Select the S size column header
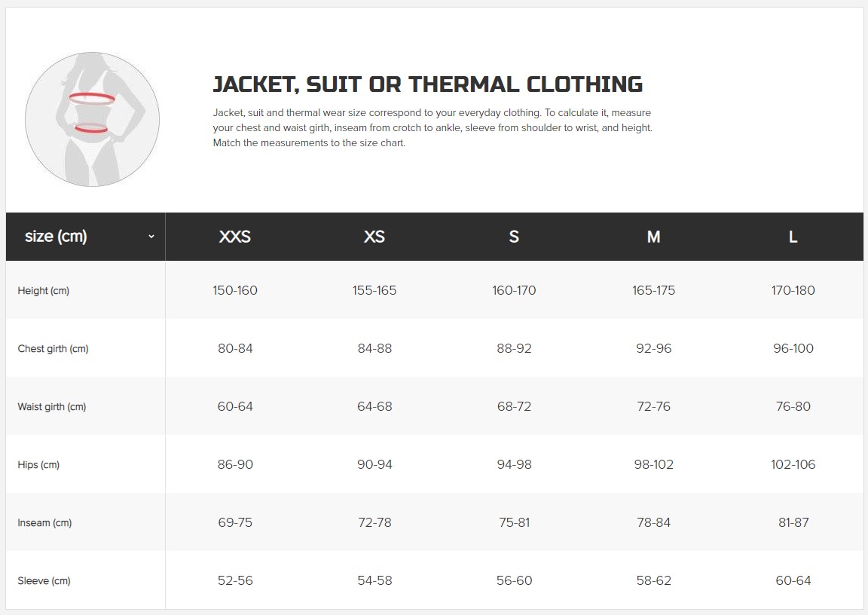Viewport: 868px width, 615px height. (x=514, y=237)
